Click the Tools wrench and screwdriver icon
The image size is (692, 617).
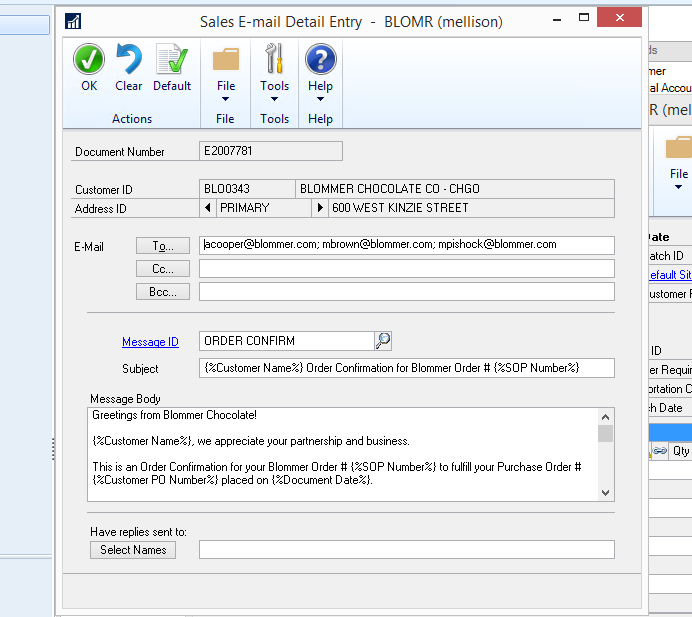coord(274,58)
